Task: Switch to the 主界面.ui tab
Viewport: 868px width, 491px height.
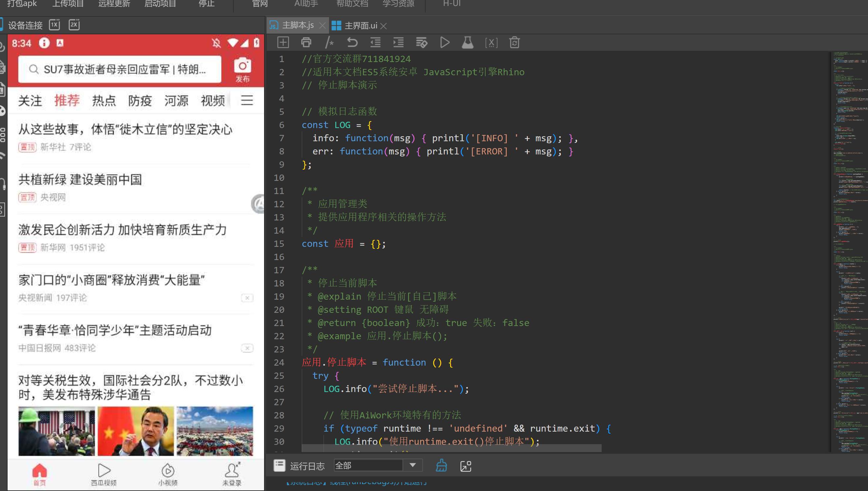Action: coord(361,26)
